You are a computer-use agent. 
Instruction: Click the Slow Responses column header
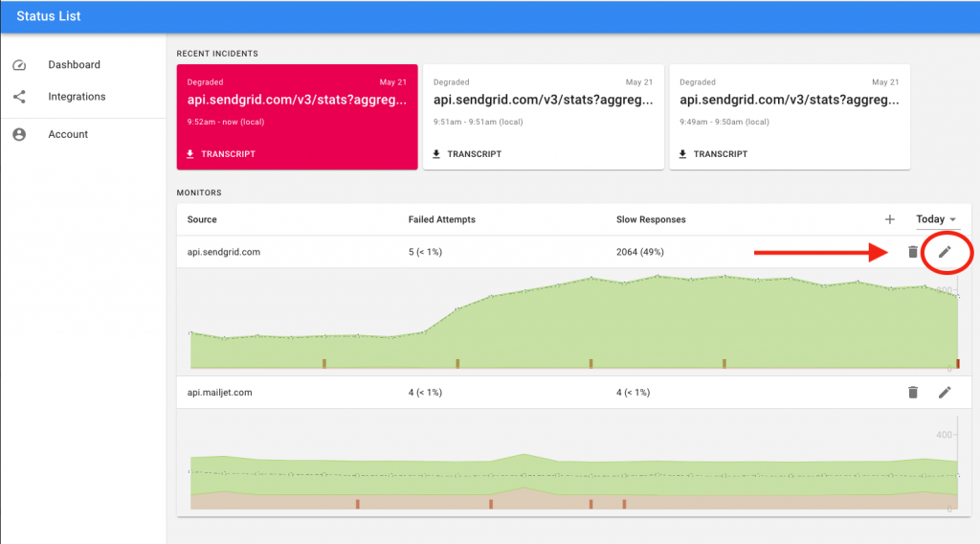pos(651,219)
